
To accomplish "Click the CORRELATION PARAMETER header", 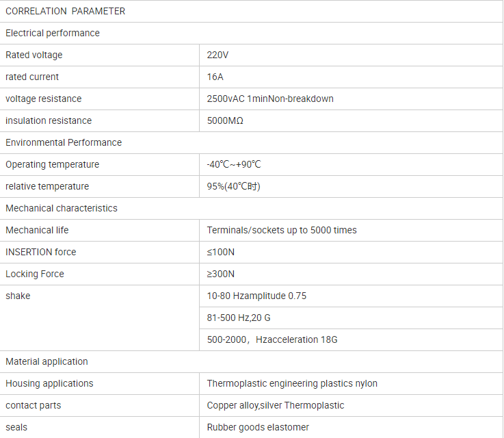I will click(x=65, y=11).
